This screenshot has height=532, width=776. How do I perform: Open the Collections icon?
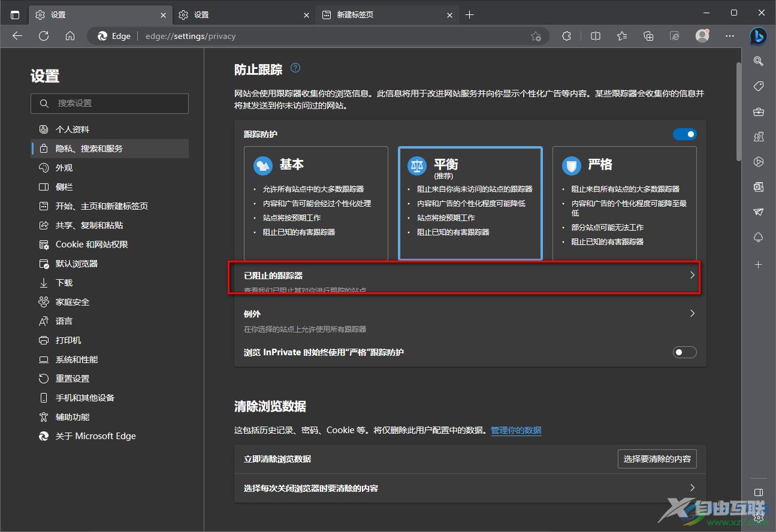(x=648, y=36)
